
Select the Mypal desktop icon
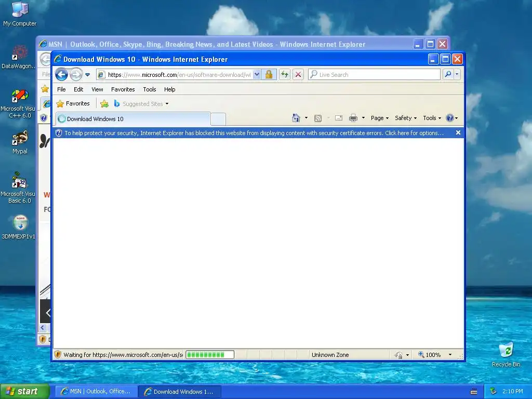[20, 142]
